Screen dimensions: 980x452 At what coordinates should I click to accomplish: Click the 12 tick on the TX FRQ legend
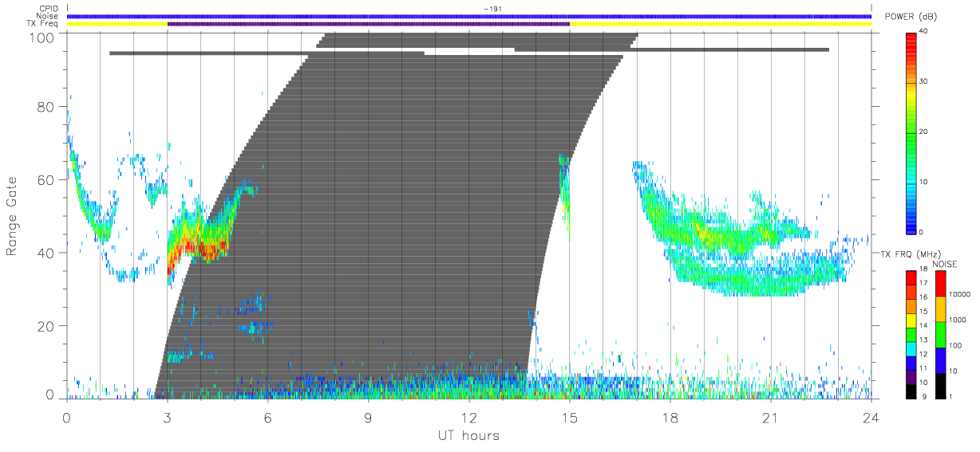click(925, 353)
